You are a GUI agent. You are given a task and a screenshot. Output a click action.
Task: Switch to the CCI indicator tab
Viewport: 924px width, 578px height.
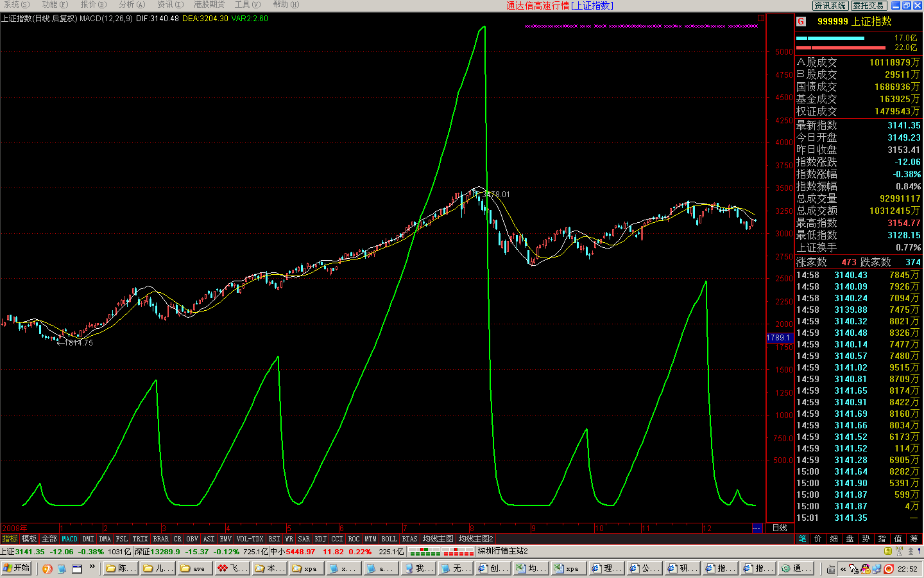[x=337, y=539]
